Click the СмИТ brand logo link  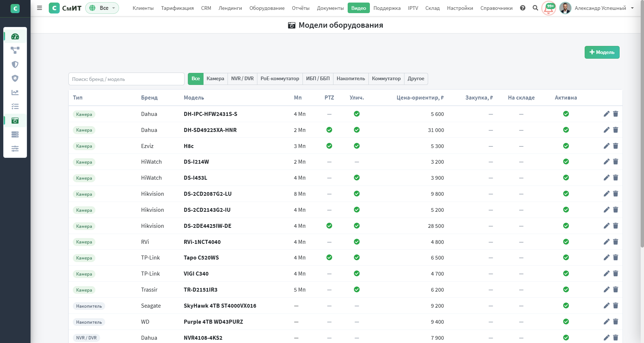pyautogui.click(x=65, y=8)
